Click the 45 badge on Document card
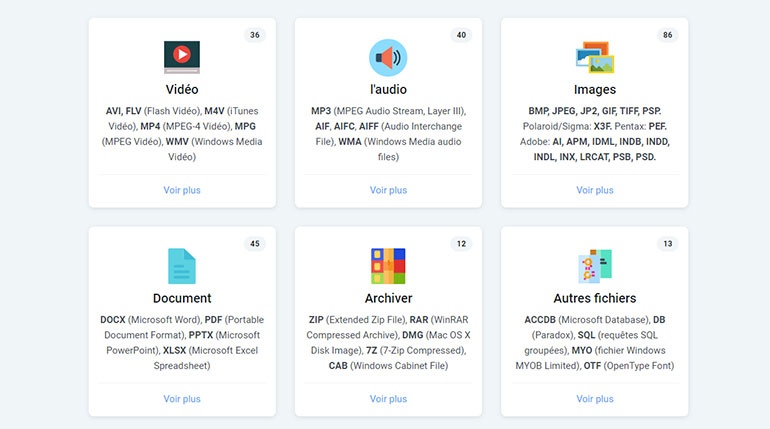The image size is (770, 429). tap(255, 244)
